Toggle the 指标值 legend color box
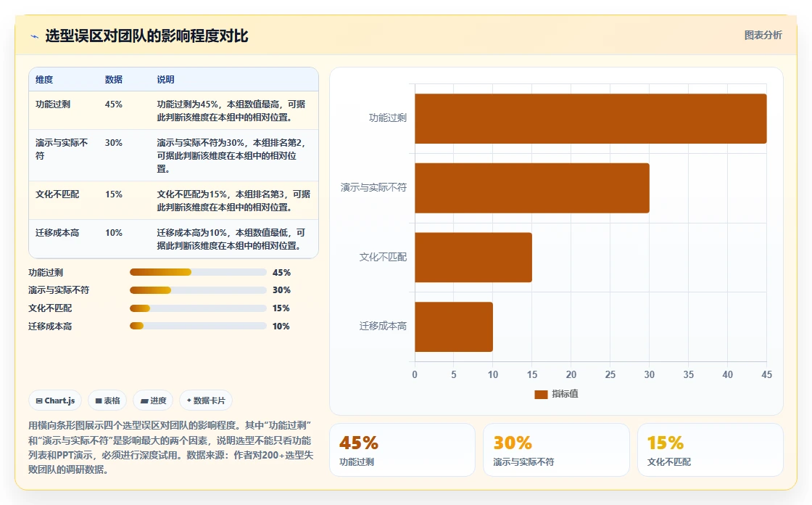This screenshot has height=505, width=812. click(x=541, y=394)
